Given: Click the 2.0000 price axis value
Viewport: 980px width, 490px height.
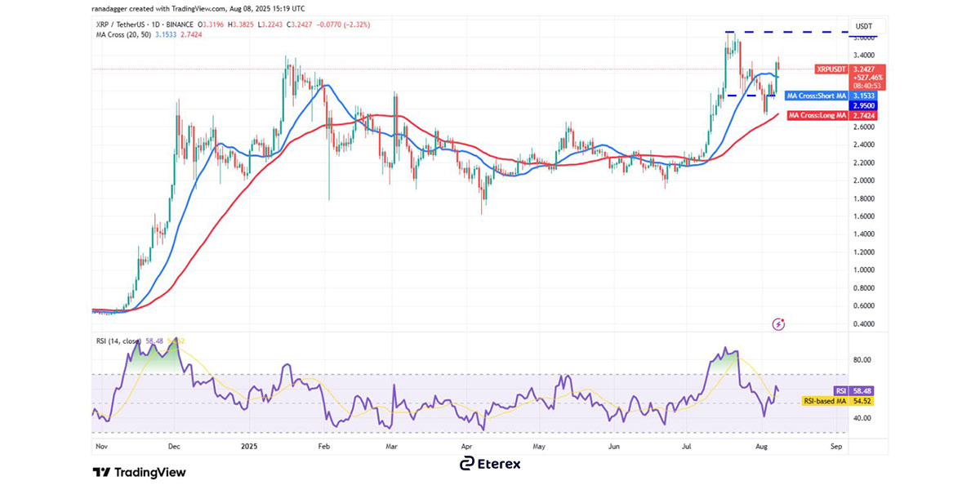Looking at the screenshot, I should click(x=863, y=180).
